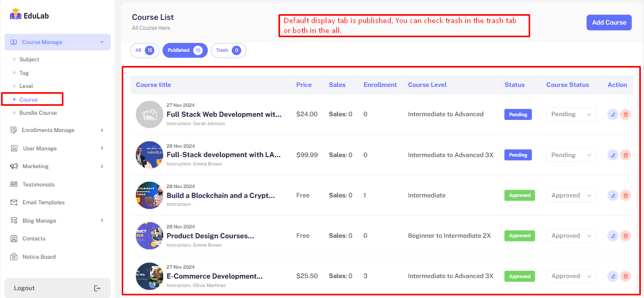Image resolution: width=644 pixels, height=298 pixels.
Task: Click the trash delete icon for Product Design Courses
Action: click(x=625, y=236)
